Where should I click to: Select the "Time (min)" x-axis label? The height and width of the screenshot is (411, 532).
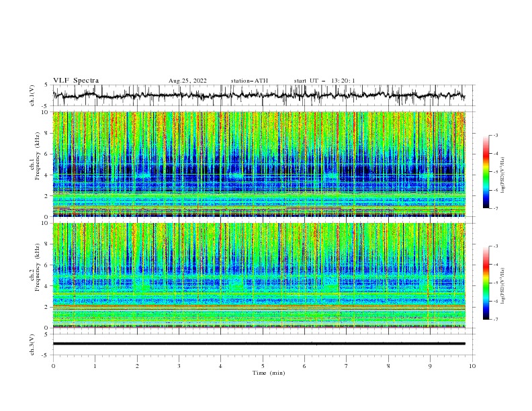tap(269, 373)
